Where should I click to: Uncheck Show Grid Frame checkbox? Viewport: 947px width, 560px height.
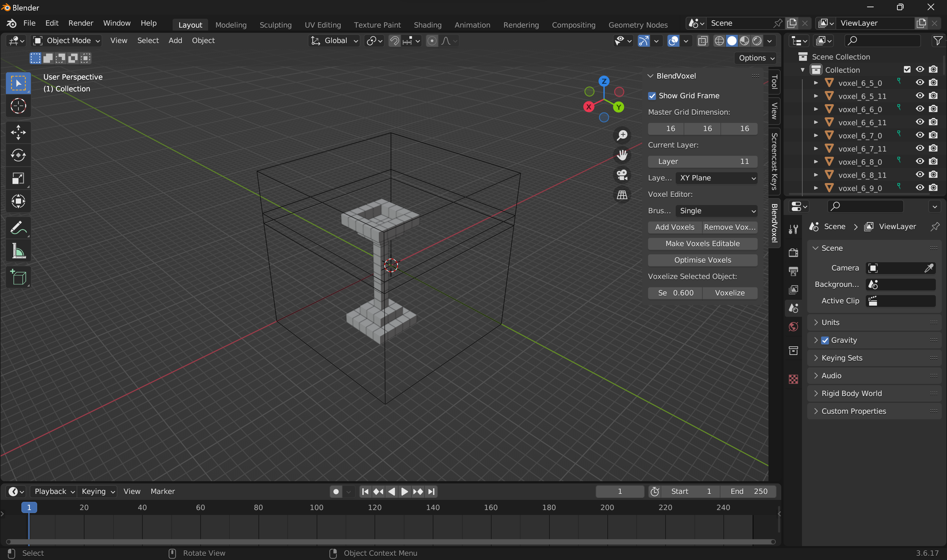point(652,96)
